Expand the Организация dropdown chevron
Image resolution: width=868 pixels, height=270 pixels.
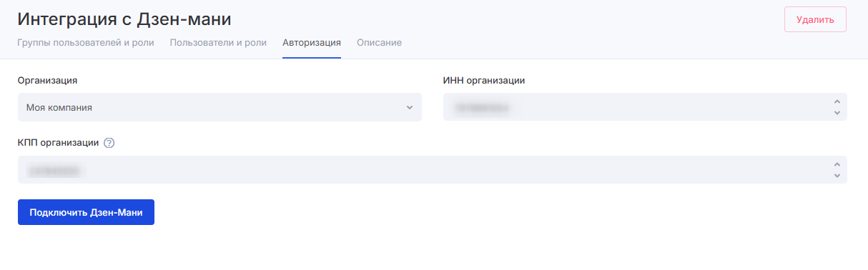[410, 108]
